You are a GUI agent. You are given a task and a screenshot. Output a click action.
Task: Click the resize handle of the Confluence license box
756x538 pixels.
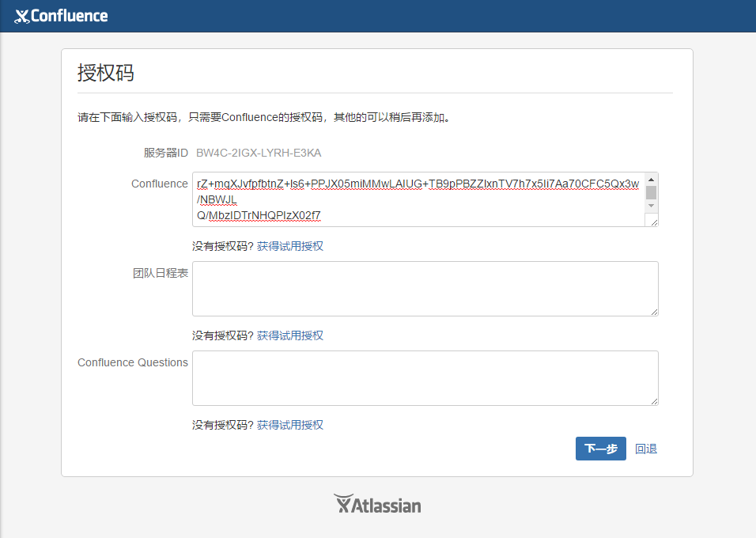(x=654, y=222)
